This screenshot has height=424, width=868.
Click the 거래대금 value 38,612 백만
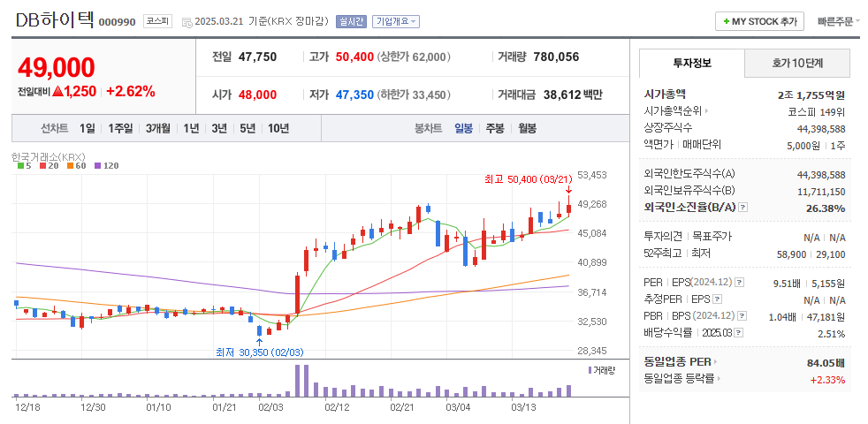click(573, 95)
